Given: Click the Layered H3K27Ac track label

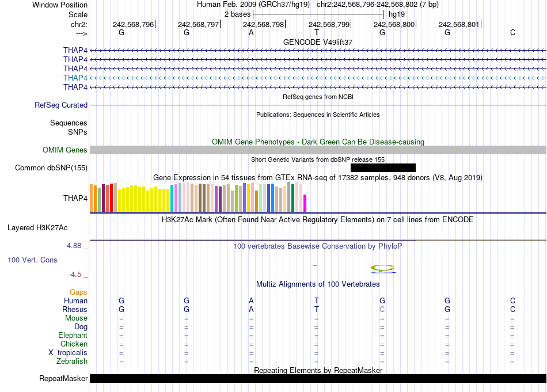Looking at the screenshot, I should point(37,227).
